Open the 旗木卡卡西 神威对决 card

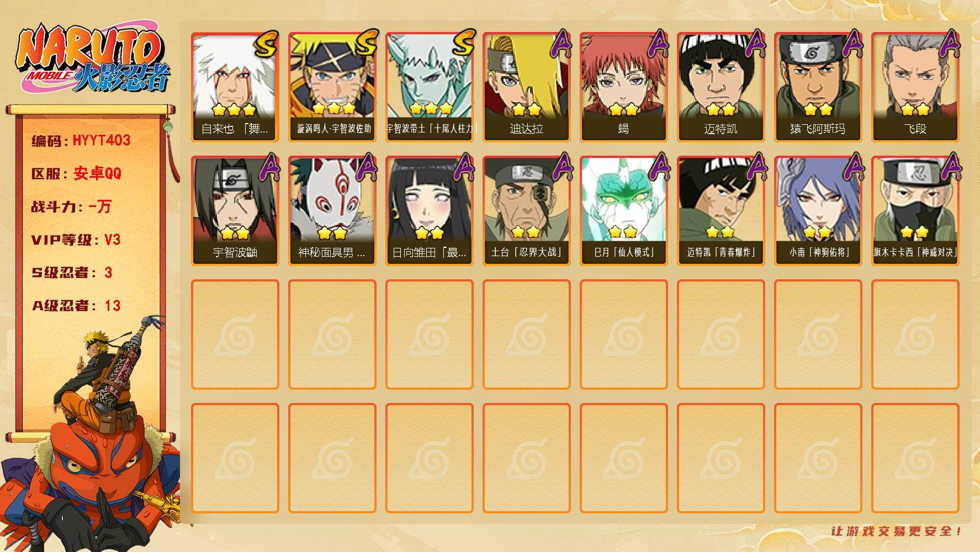pyautogui.click(x=915, y=211)
